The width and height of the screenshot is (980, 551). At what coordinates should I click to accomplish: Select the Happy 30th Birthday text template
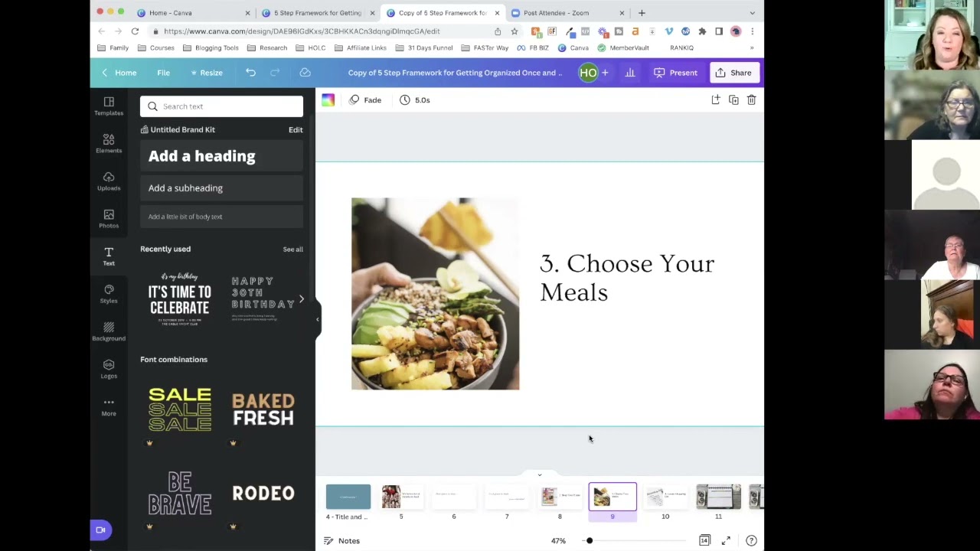pos(263,299)
